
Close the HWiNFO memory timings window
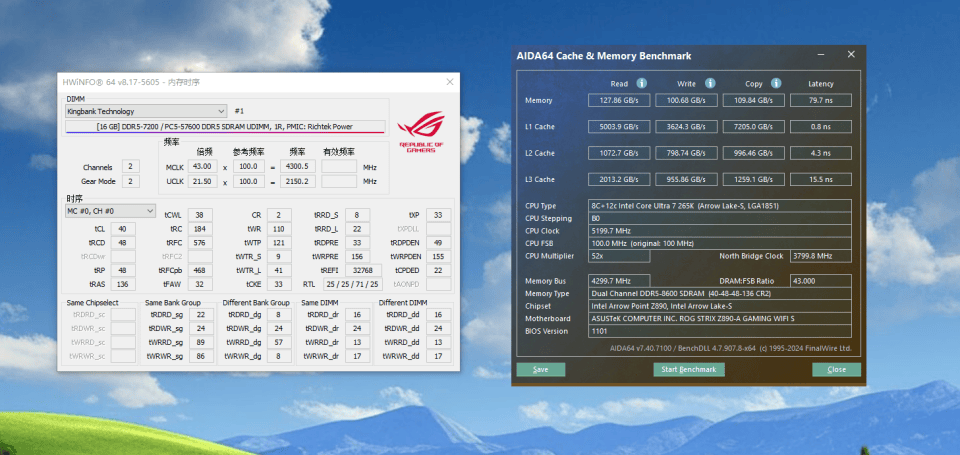pyautogui.click(x=450, y=81)
